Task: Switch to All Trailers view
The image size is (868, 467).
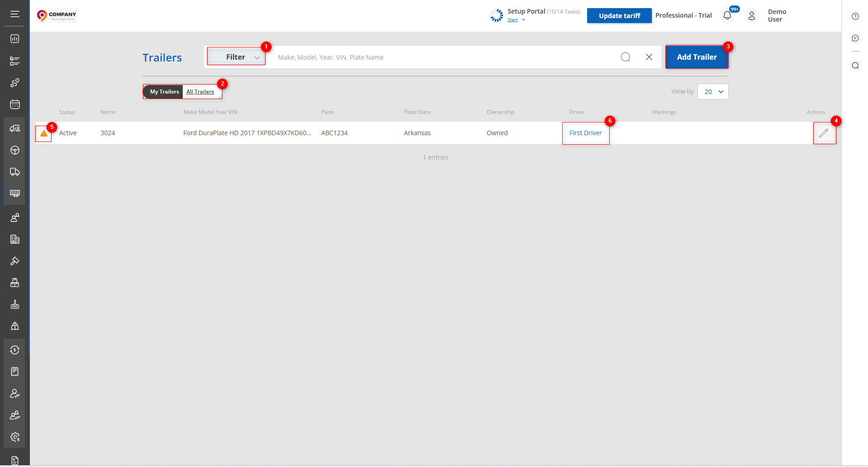Action: pos(200,92)
